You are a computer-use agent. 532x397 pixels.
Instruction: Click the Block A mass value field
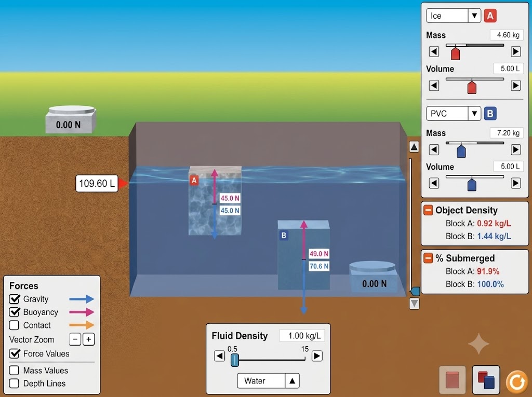click(x=507, y=35)
